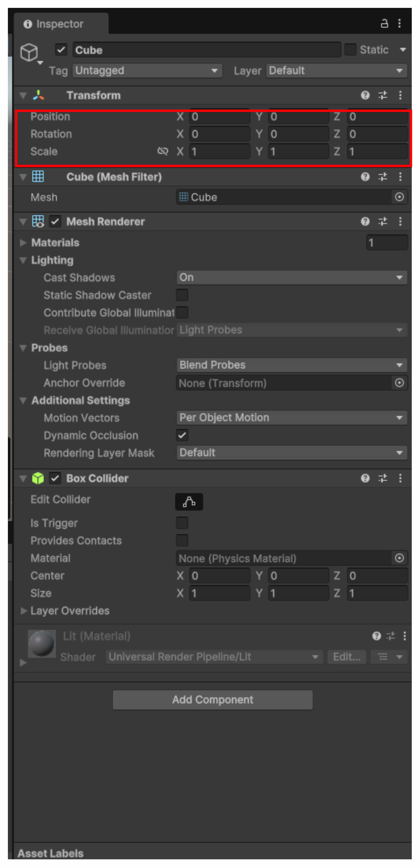Open the Mesh object picker circle
The width and height of the screenshot is (420, 868).
[x=399, y=197]
